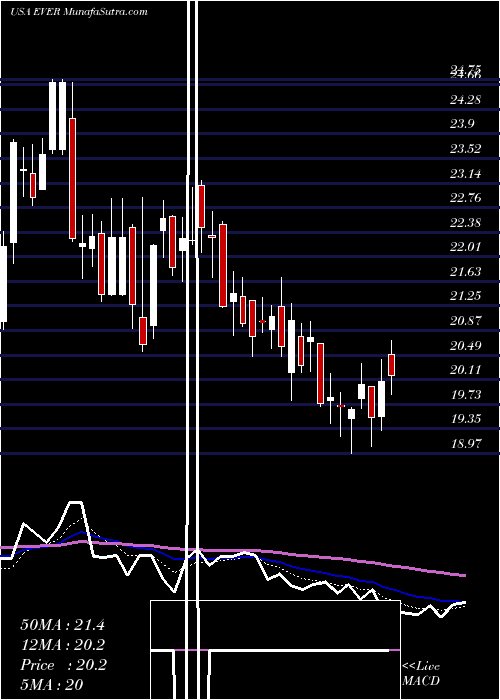Click the 22.38 price axis label
The image size is (500, 700).
[466, 222]
